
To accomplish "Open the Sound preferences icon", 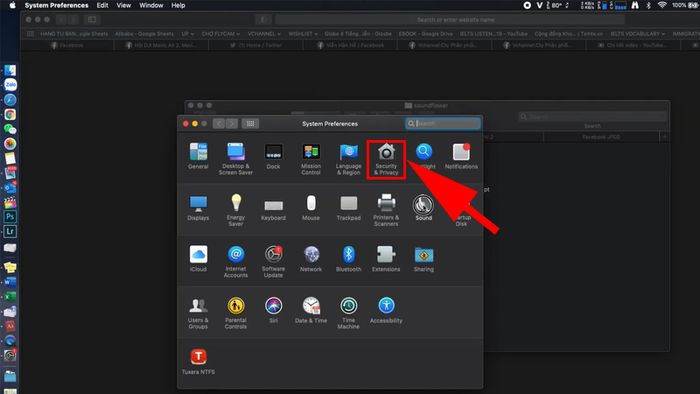I will click(423, 207).
